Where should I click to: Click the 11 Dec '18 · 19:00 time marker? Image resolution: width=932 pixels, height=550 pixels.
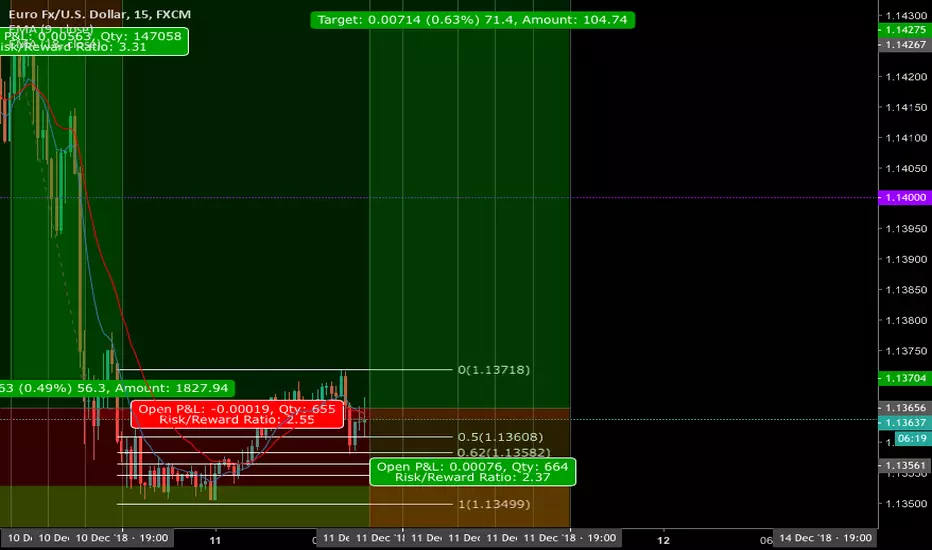tap(569, 538)
